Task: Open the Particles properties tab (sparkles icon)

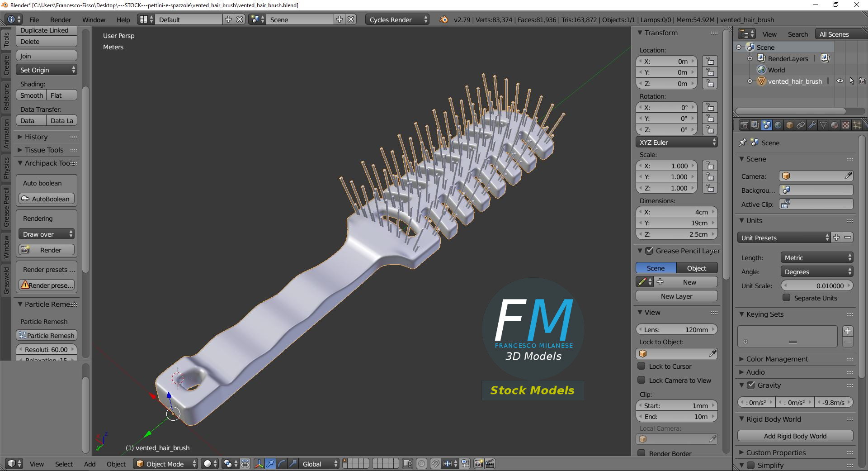Action: pos(857,125)
